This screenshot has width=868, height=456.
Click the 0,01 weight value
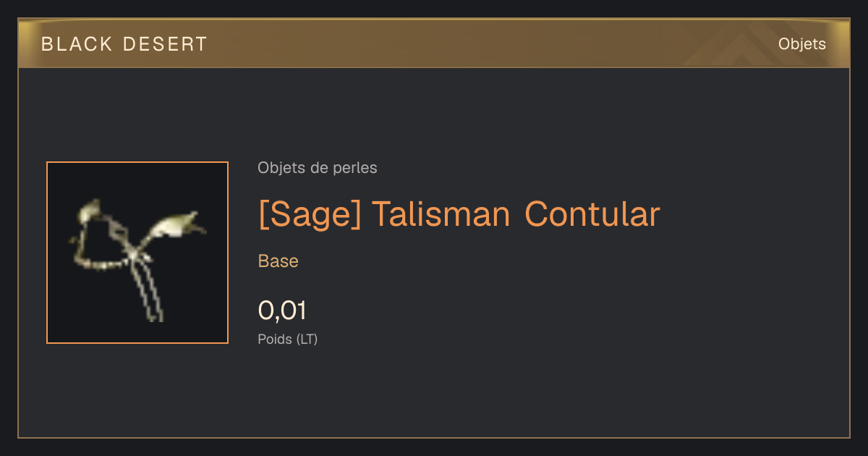(282, 311)
